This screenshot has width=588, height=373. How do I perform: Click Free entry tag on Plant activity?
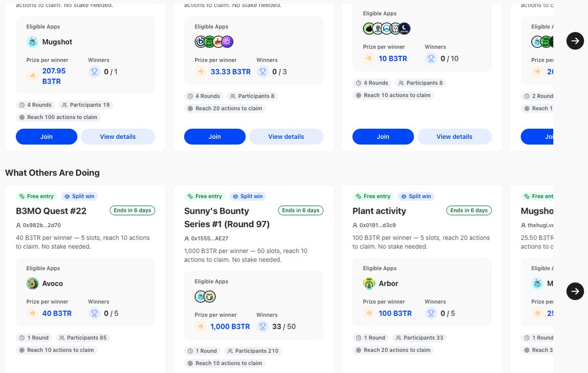(x=373, y=196)
